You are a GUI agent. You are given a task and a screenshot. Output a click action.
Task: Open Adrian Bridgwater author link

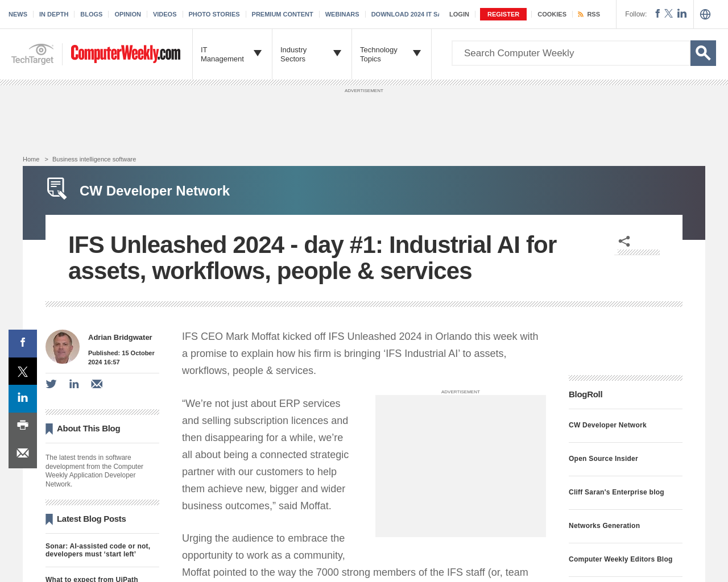point(120,338)
